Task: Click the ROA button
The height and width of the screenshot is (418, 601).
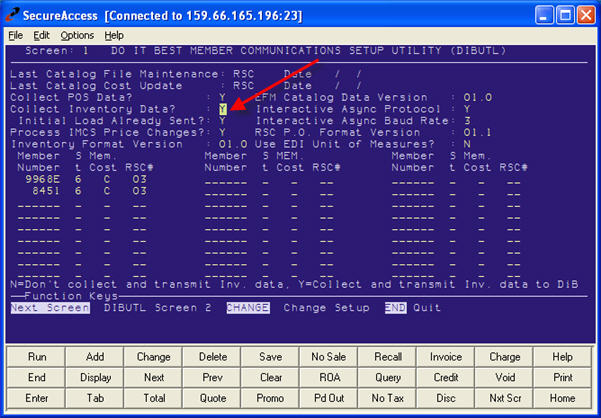Action: pyautogui.click(x=329, y=378)
